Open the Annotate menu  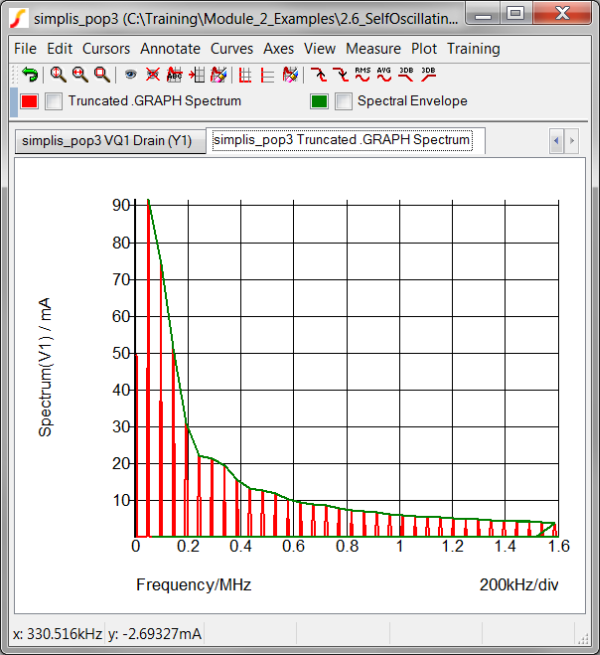pos(170,48)
